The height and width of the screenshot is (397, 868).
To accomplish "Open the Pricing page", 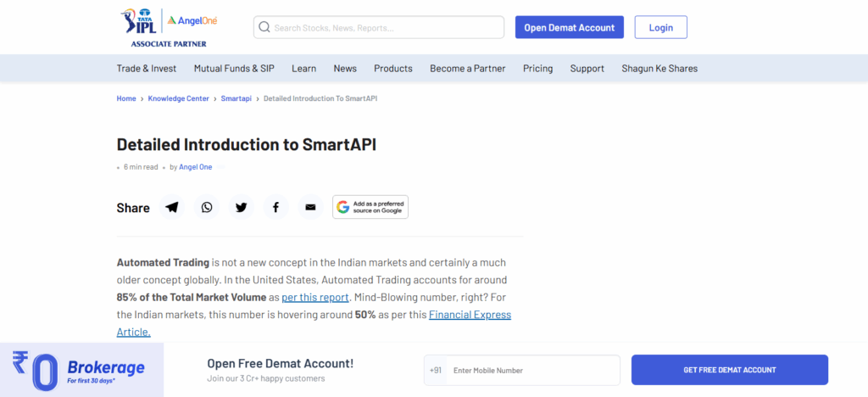I will 538,69.
